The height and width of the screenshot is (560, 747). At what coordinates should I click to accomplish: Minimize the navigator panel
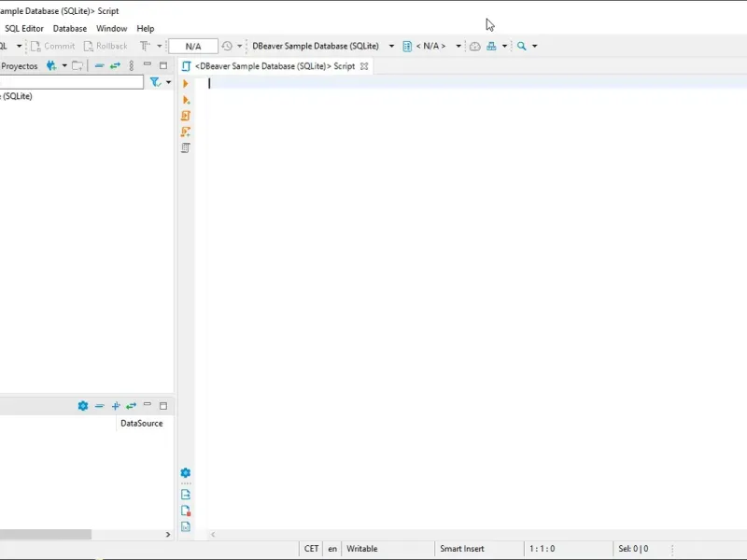click(148, 64)
